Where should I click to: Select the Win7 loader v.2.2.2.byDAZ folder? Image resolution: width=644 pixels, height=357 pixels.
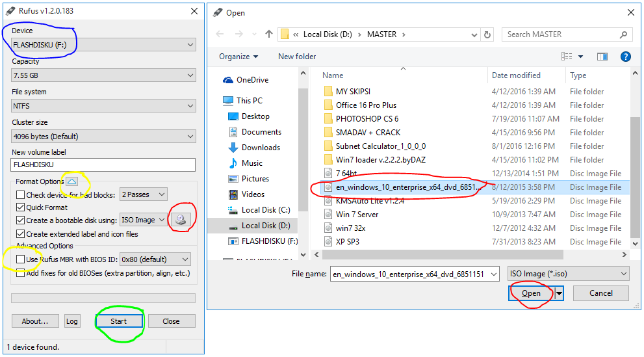(380, 159)
